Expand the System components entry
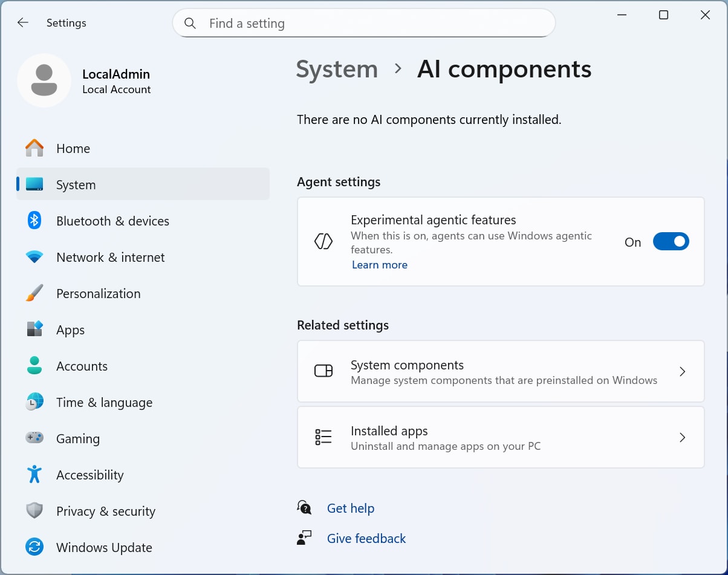 683,371
